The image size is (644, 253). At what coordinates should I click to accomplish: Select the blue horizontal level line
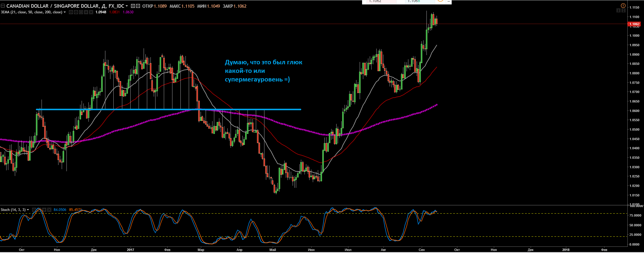click(x=169, y=110)
